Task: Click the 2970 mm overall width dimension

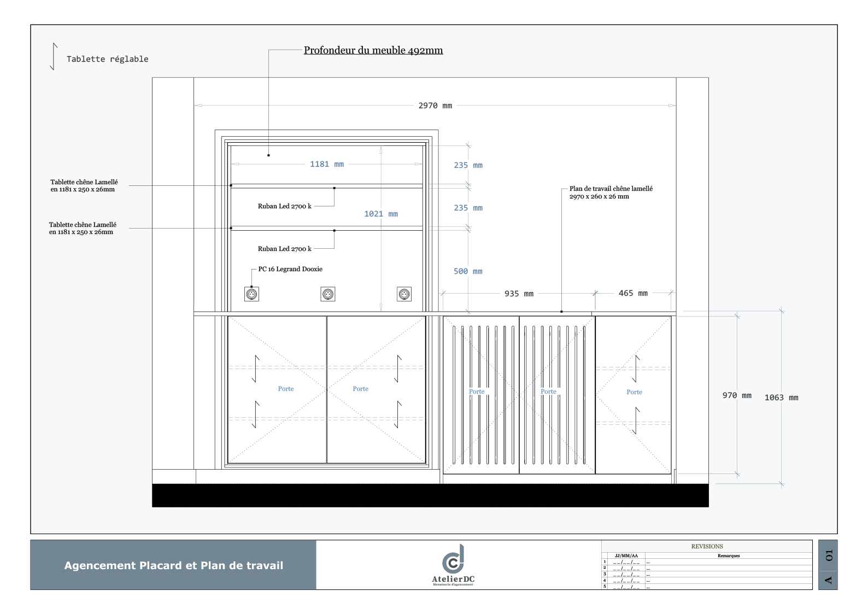Action: pyautogui.click(x=435, y=106)
